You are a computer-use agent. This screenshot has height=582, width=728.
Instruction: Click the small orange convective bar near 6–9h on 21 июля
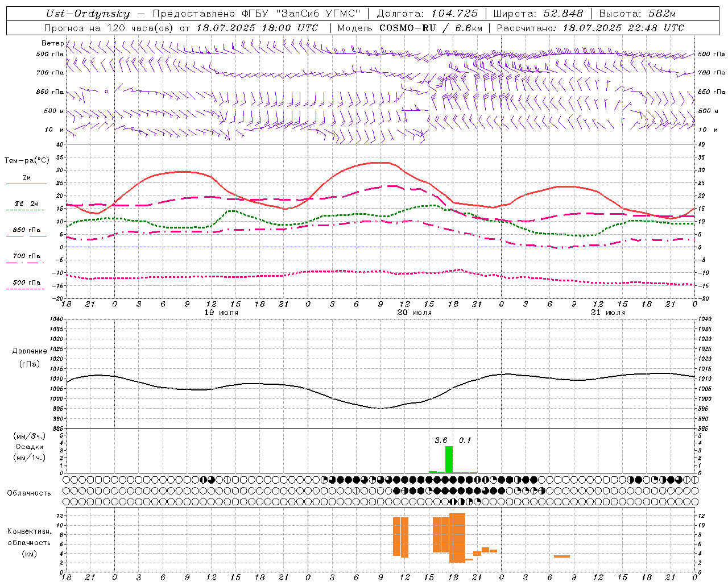562,556
